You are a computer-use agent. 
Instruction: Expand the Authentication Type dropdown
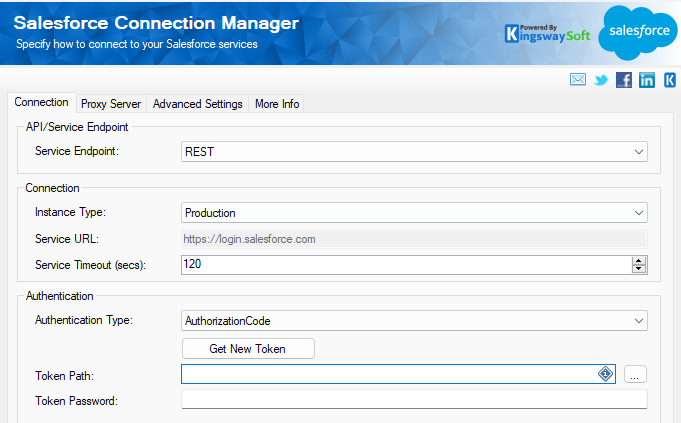tap(638, 321)
